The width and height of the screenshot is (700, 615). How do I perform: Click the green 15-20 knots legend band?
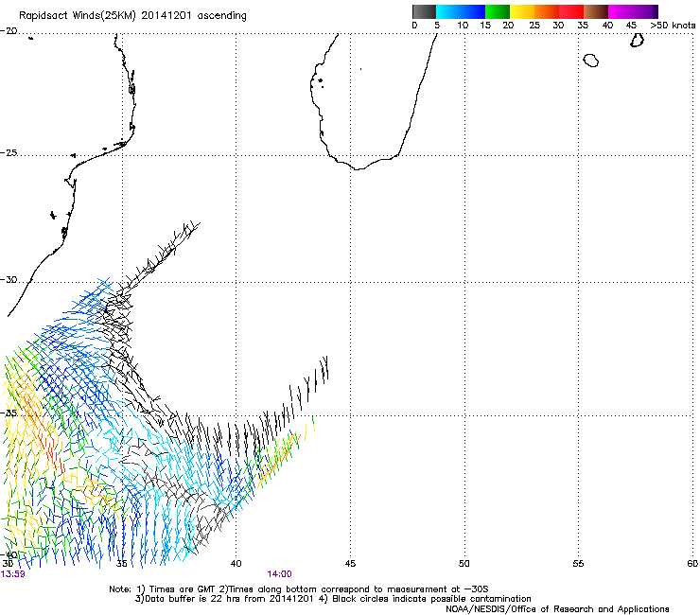(498, 11)
